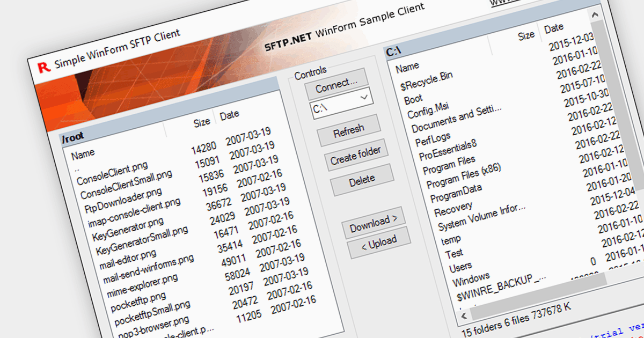Click the Download > button
Screen dimensions: 644x338
point(374,224)
